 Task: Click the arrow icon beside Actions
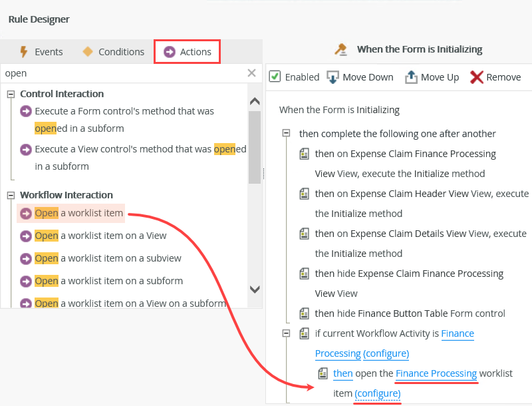coord(168,51)
